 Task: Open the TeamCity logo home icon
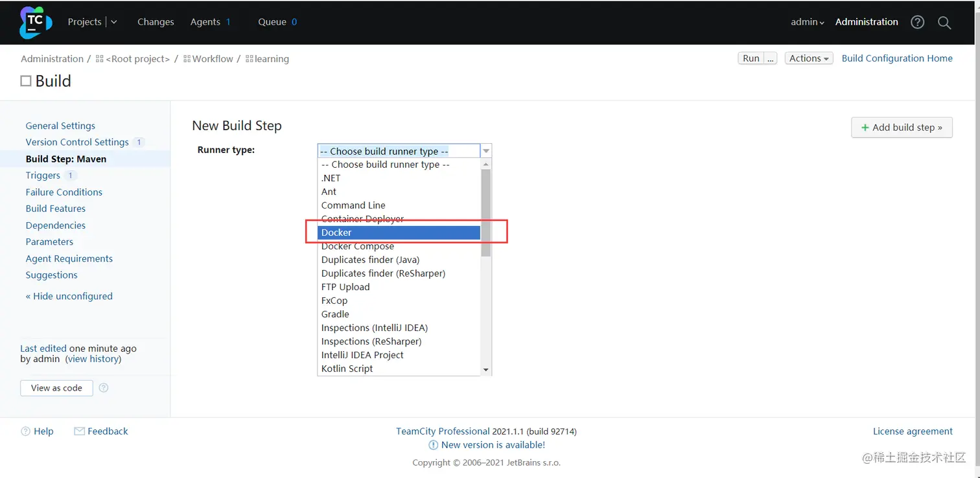pyautogui.click(x=35, y=23)
